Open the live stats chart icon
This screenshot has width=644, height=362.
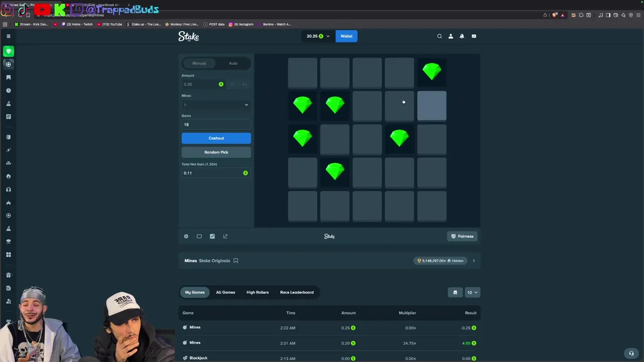point(212,236)
